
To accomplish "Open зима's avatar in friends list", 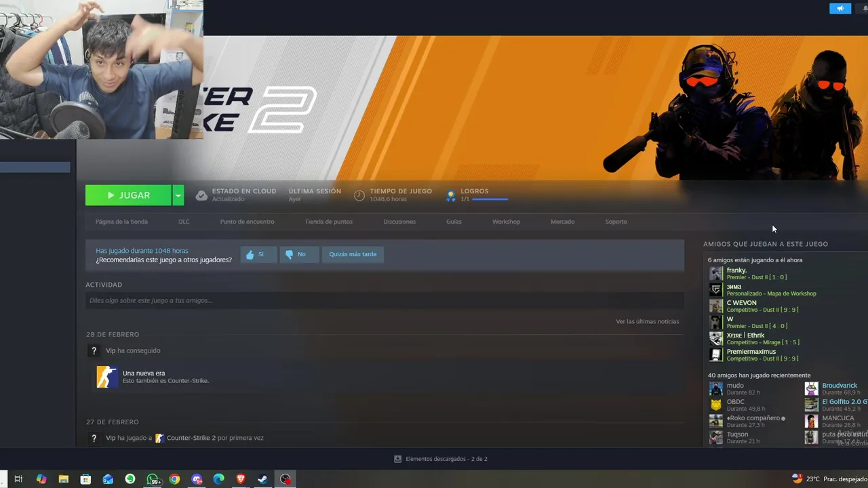I will (x=716, y=290).
